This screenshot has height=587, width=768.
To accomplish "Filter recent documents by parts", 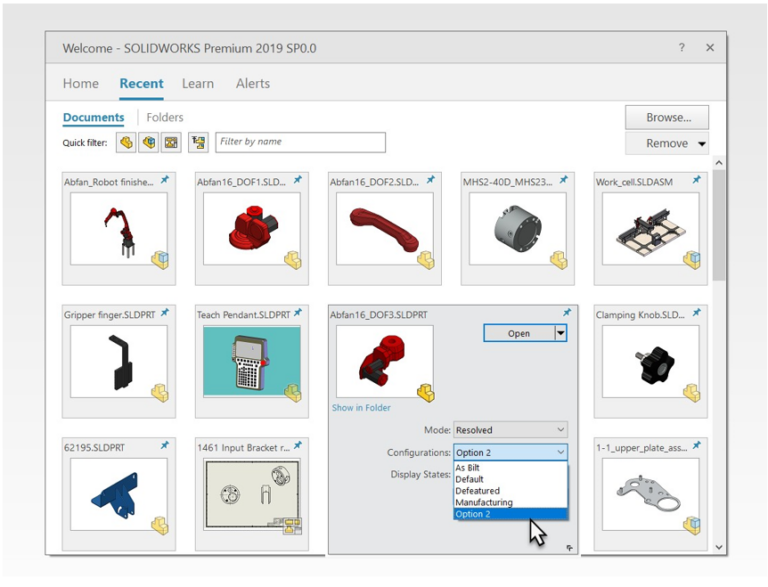I will click(x=126, y=143).
